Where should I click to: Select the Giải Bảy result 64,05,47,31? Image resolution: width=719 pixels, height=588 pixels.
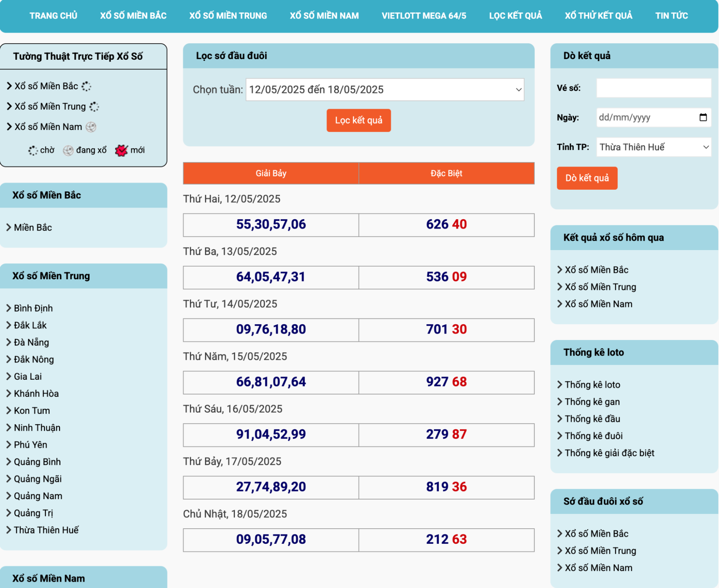click(271, 277)
